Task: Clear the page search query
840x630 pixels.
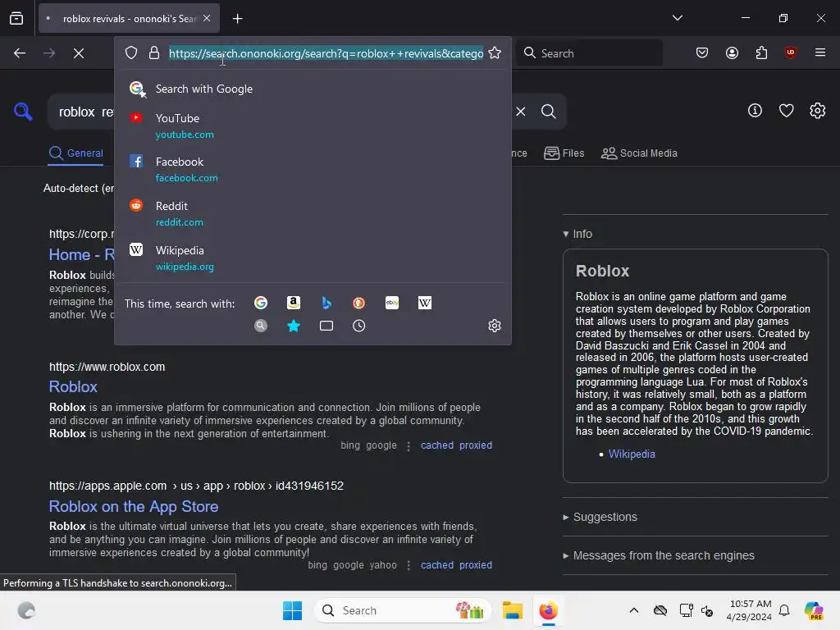Action: 521,112
